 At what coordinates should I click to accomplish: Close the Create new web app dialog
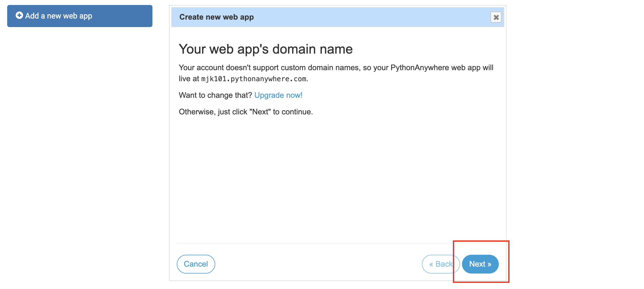(x=496, y=17)
